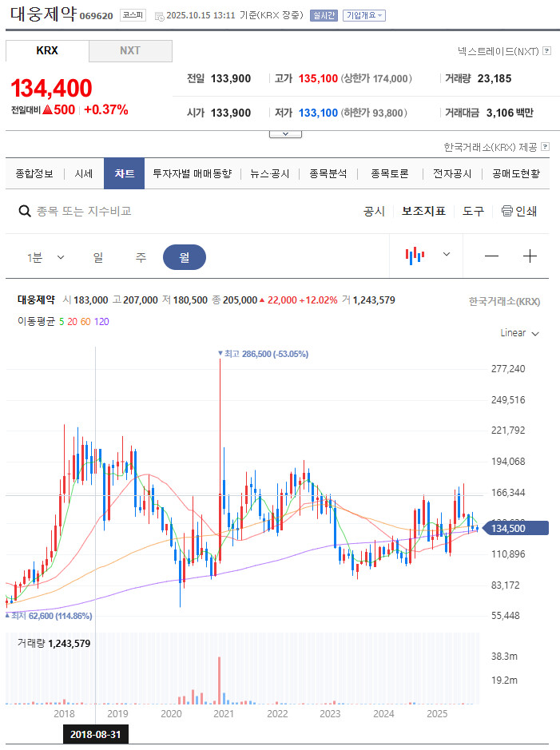Click the 인쇄 print button
The width and height of the screenshot is (560, 750).
[519, 211]
